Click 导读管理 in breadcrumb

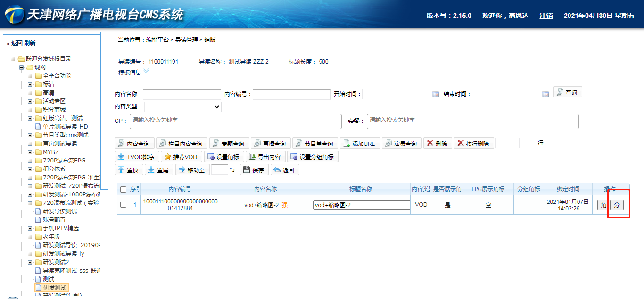tap(187, 40)
